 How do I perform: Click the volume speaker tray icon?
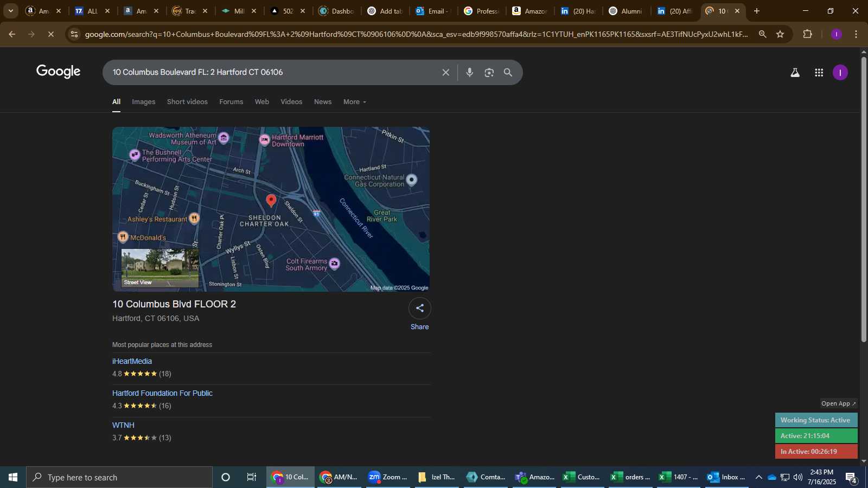pos(798,477)
